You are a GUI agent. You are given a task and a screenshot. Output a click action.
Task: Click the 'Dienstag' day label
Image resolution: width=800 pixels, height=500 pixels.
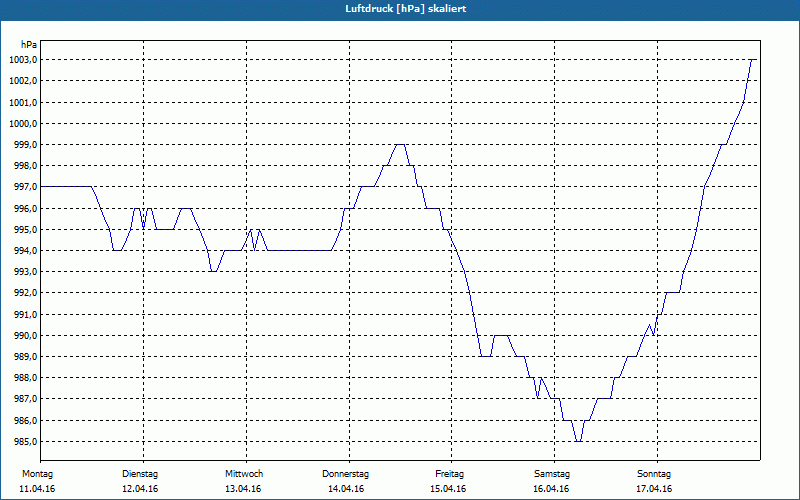point(140,474)
